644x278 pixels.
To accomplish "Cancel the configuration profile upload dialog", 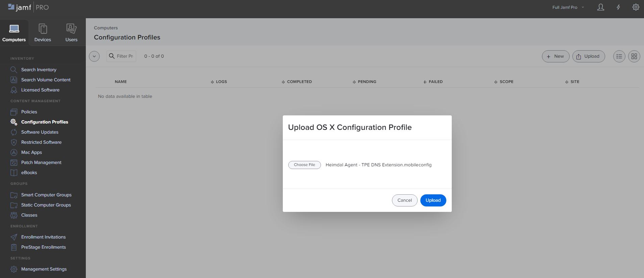I will [x=404, y=200].
